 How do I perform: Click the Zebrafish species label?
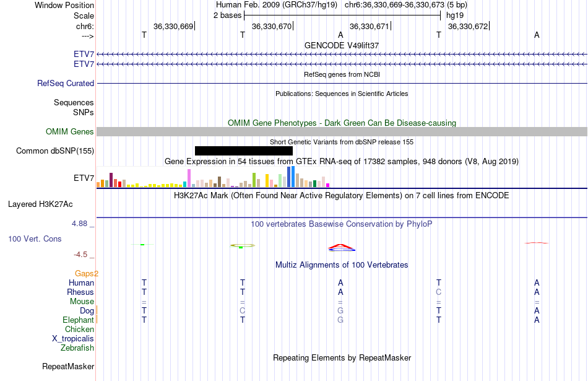77,348
